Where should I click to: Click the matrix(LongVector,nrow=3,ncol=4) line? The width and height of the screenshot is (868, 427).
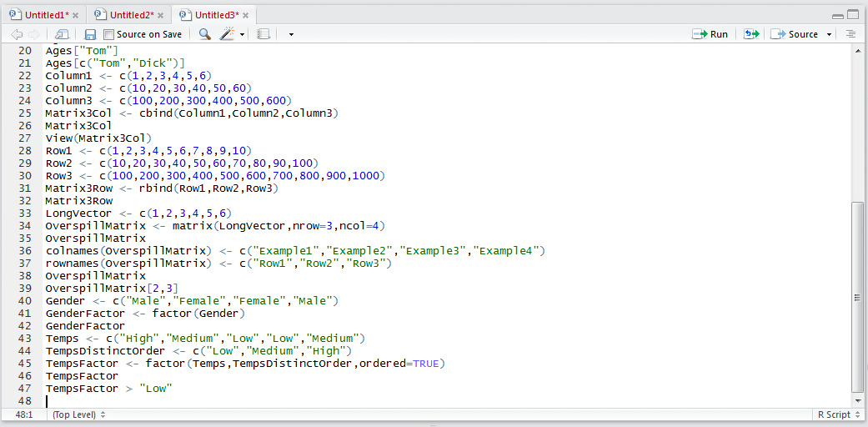pyautogui.click(x=215, y=226)
